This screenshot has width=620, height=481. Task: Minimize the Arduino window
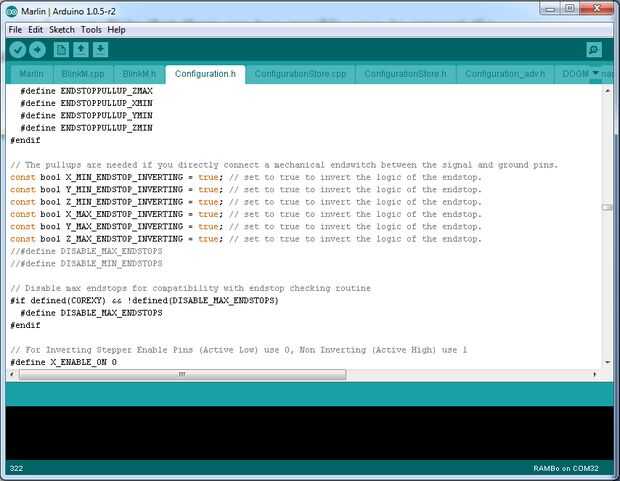(x=550, y=9)
